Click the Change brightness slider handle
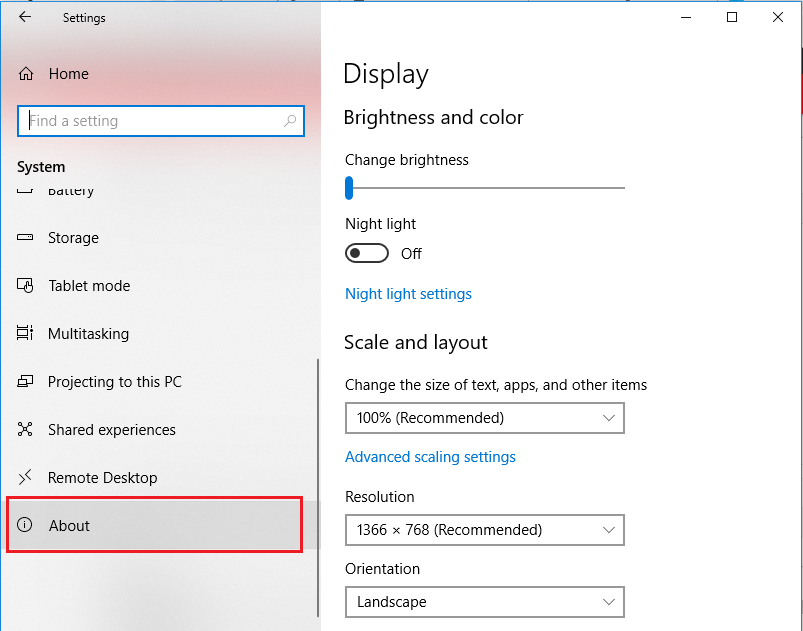The height and width of the screenshot is (631, 803). click(349, 187)
